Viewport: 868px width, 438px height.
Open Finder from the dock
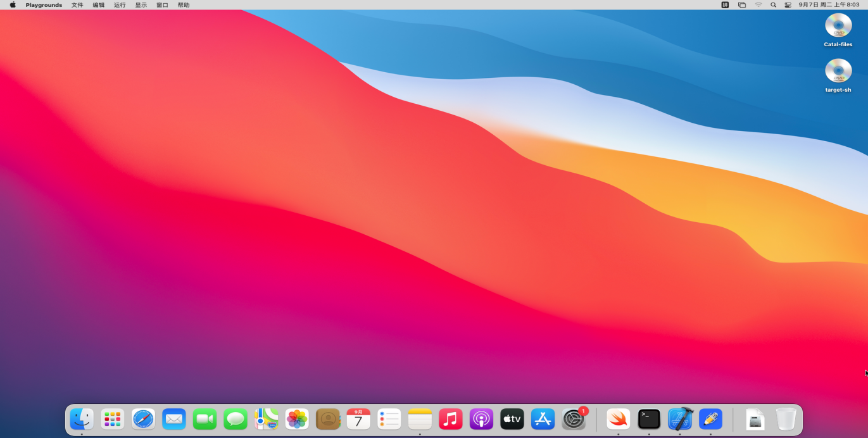(x=82, y=419)
